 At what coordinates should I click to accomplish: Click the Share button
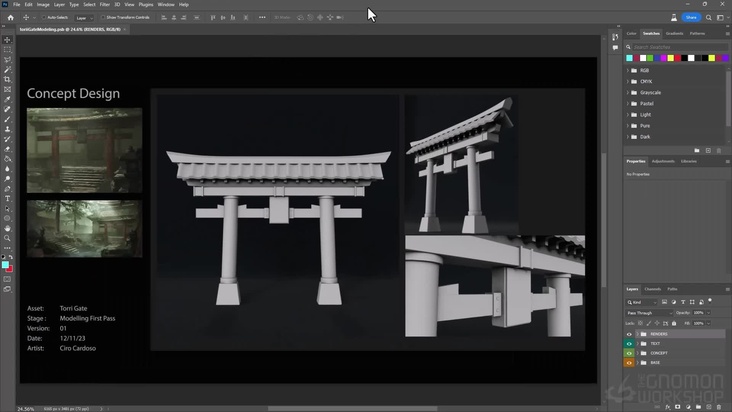[691, 17]
